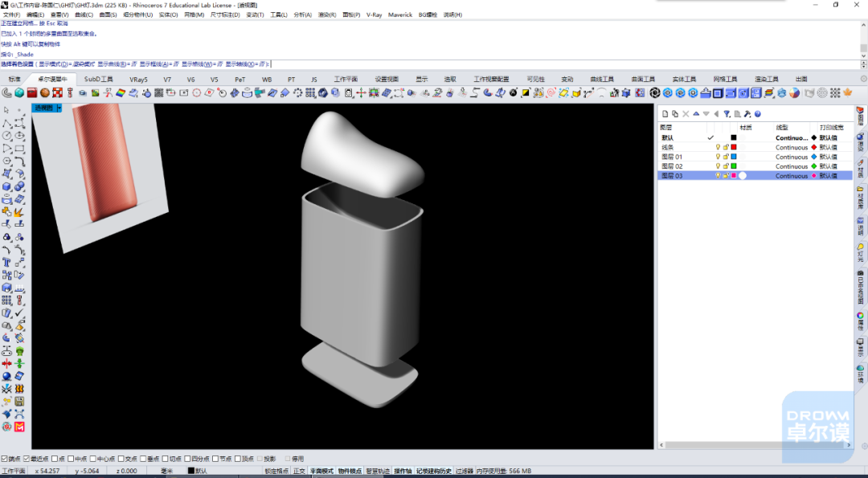Click green color swatch of 图层 02 layer

click(734, 166)
